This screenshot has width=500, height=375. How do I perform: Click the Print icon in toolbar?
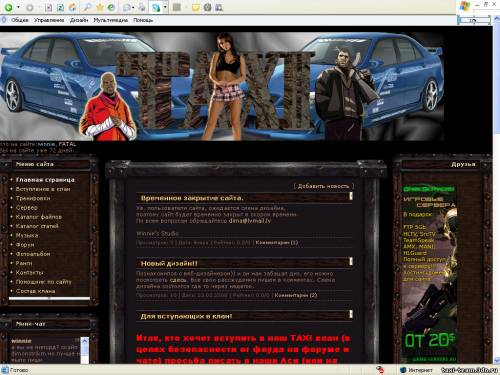pyautogui.click(x=142, y=7)
